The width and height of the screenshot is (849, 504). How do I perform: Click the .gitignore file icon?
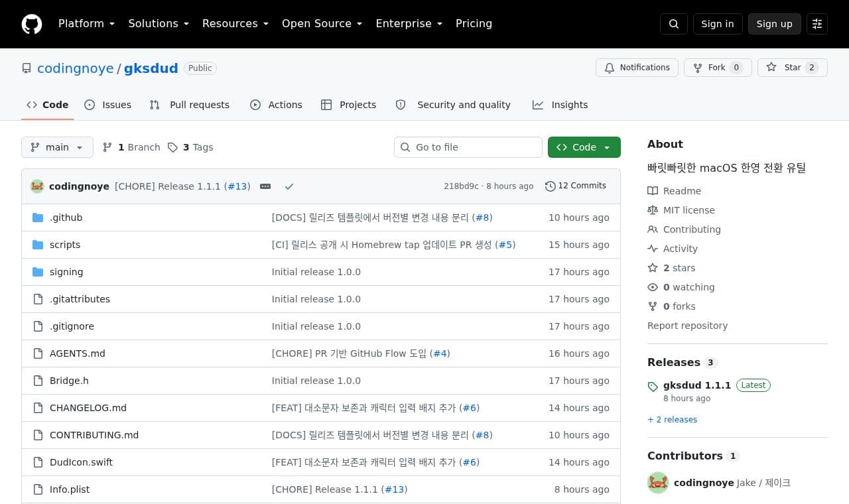coord(38,326)
